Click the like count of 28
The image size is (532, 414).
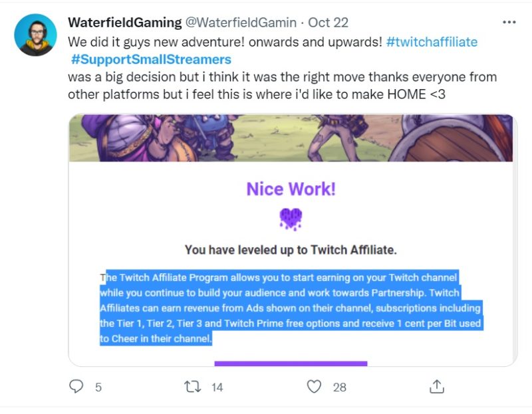(x=339, y=387)
